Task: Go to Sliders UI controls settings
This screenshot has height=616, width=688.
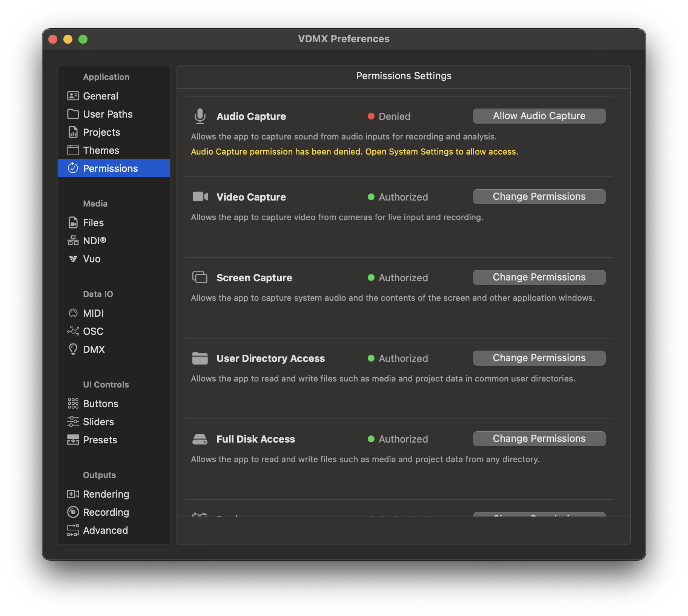Action: click(x=114, y=421)
